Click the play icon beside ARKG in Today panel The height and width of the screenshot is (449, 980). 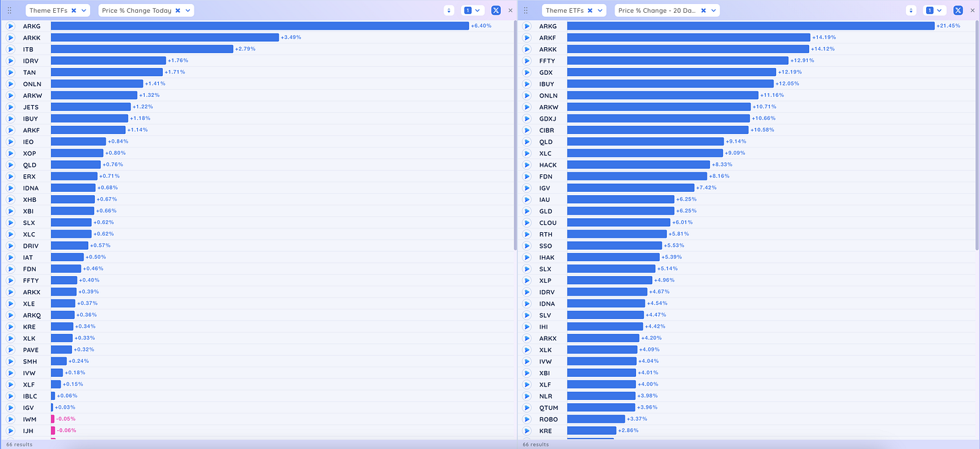(x=11, y=26)
